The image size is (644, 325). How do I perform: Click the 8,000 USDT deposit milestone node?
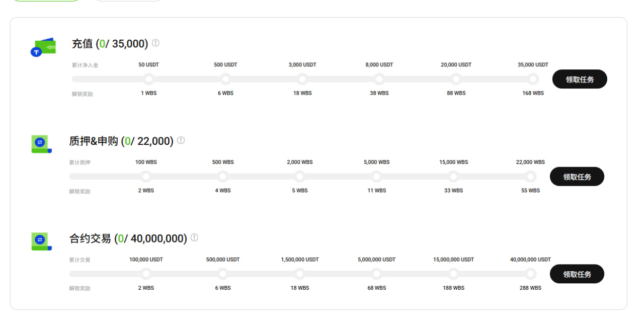click(x=379, y=79)
